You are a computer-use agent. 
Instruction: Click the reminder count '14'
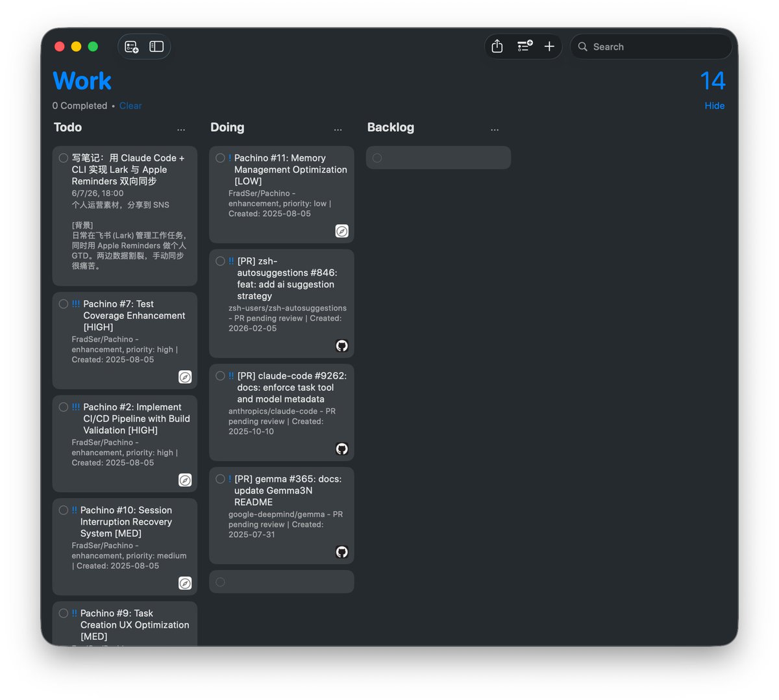point(713,81)
